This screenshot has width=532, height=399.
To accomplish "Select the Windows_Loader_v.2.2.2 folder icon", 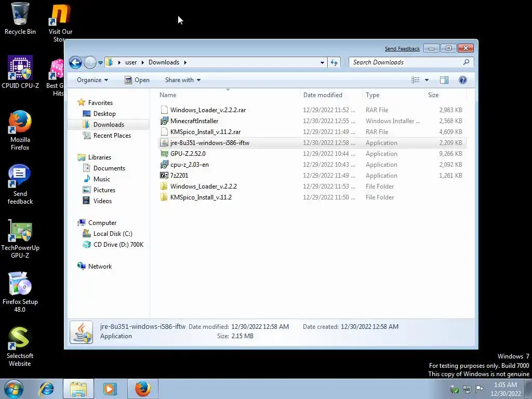I will (164, 187).
